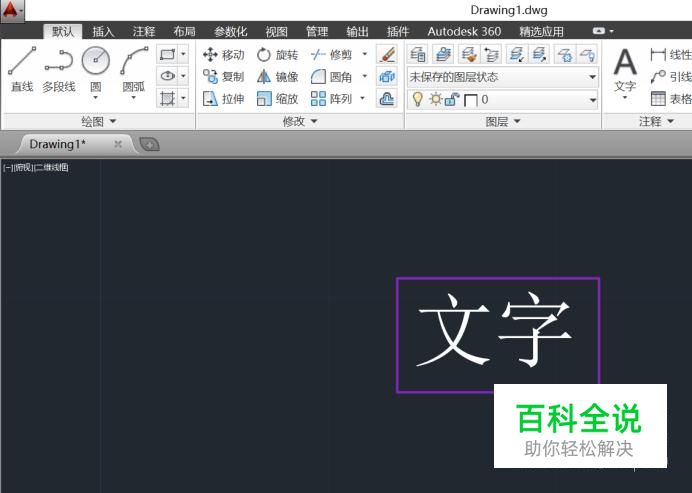Open the 修剪 trim flyout arrow
Screen dimensions: 692x493
(365, 54)
